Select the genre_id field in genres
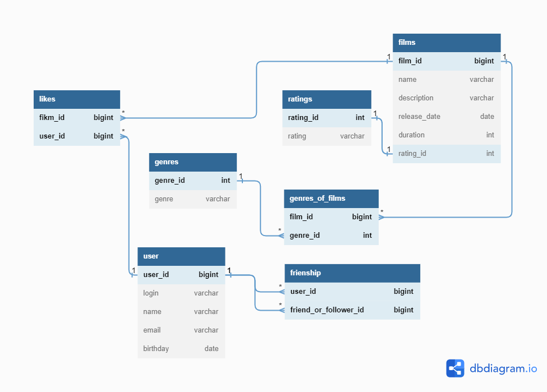The width and height of the screenshot is (547, 392). pyautogui.click(x=192, y=180)
